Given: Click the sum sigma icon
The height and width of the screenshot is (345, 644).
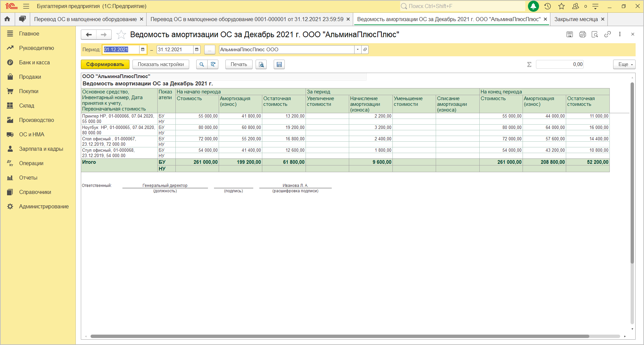Looking at the screenshot, I should 529,64.
